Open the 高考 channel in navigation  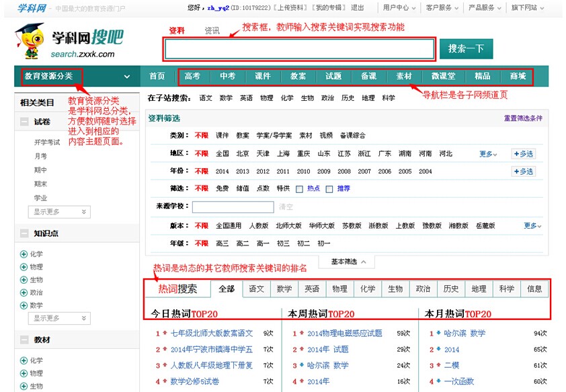pyautogui.click(x=192, y=76)
